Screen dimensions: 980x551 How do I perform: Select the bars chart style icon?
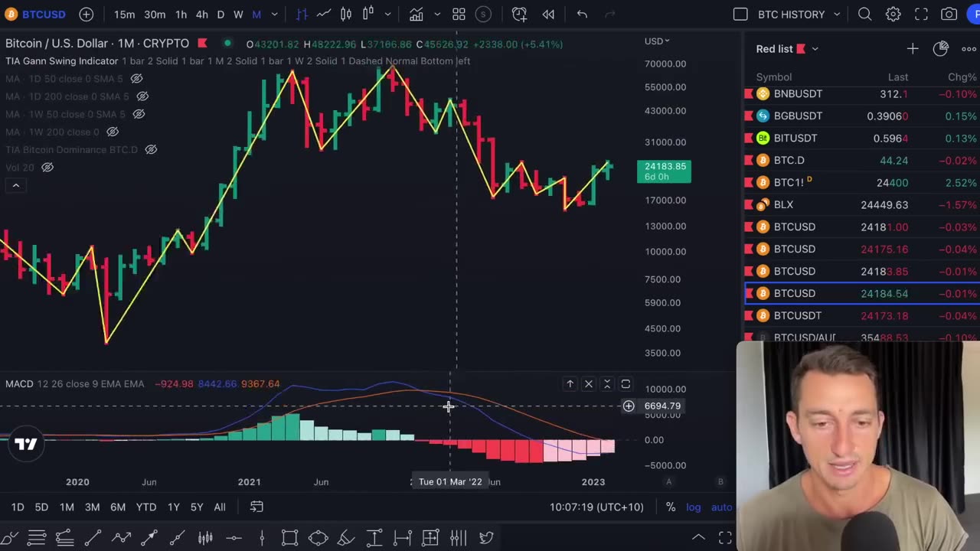302,14
